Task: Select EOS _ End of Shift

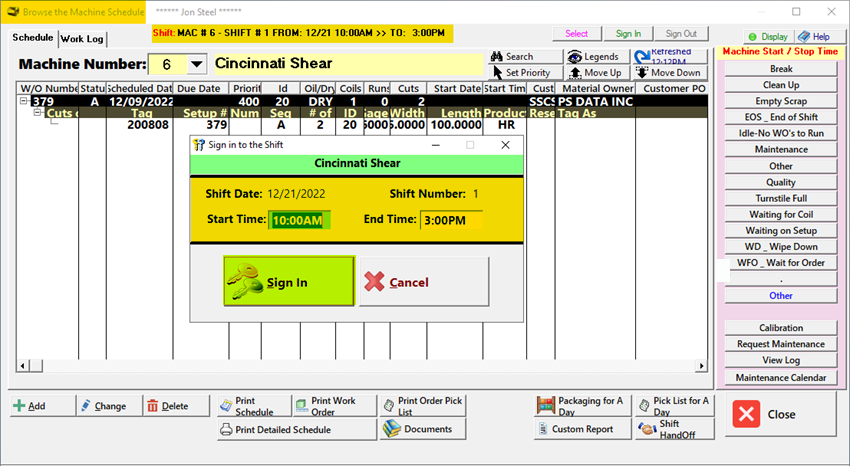Action: [x=781, y=117]
